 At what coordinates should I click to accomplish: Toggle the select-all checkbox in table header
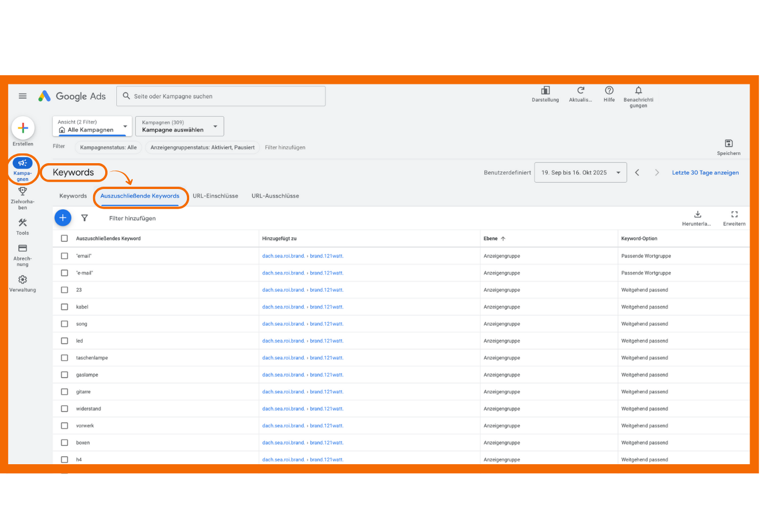[64, 238]
